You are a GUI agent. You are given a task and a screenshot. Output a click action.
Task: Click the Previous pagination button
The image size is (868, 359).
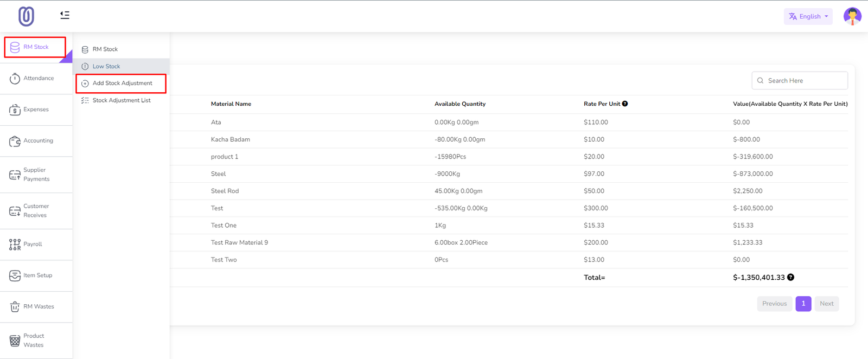(x=774, y=304)
